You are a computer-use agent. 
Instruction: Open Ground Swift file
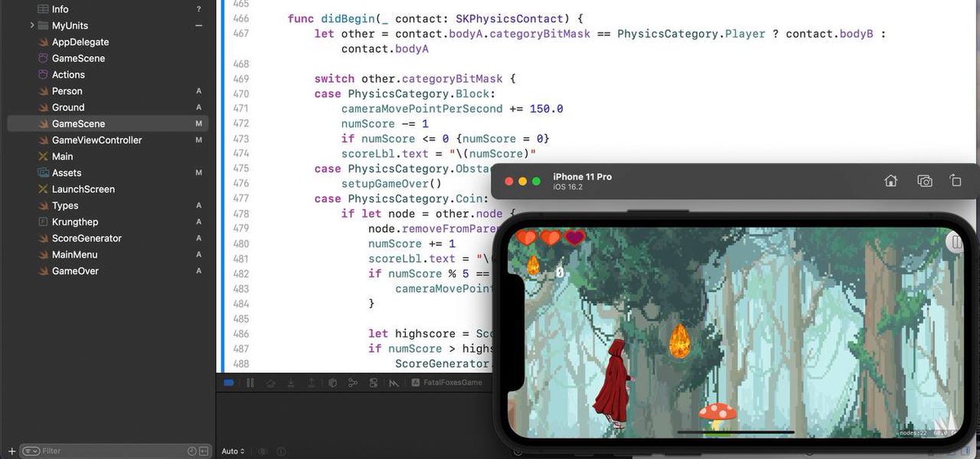(68, 107)
